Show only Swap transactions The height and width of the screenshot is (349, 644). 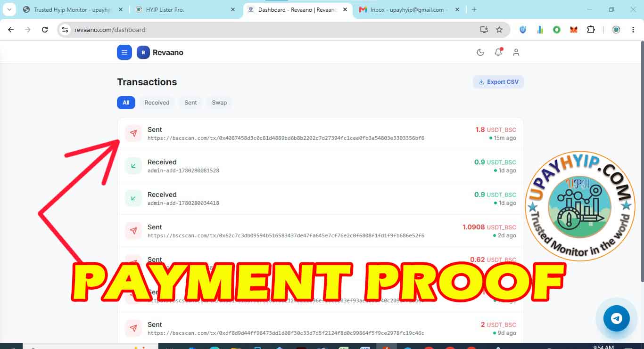pos(219,103)
